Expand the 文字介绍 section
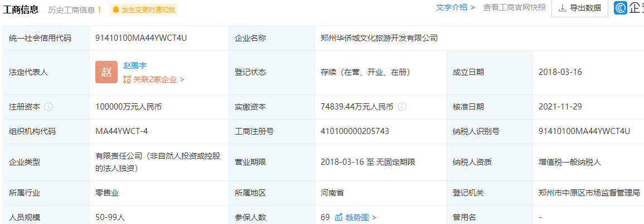The height and width of the screenshot is (224, 644). pos(455,8)
